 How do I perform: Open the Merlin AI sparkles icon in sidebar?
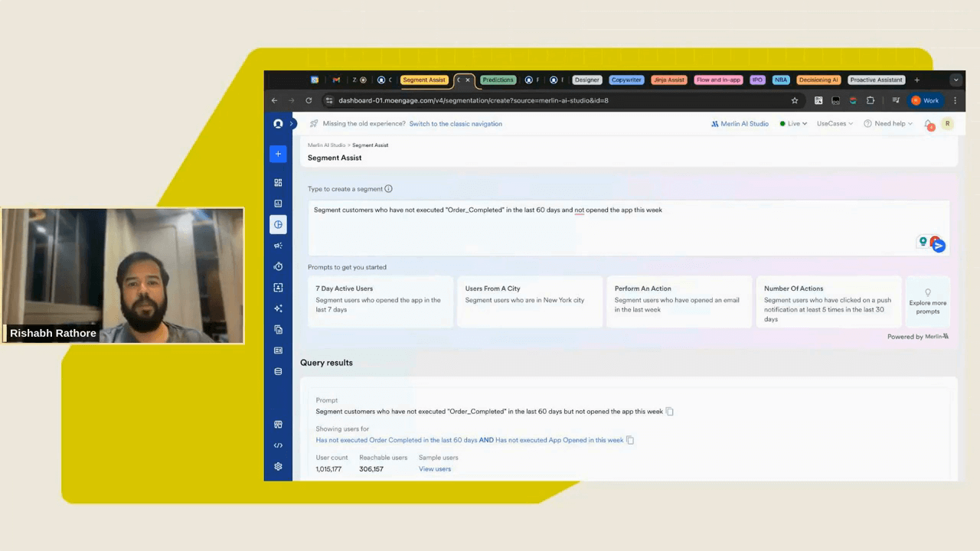pyautogui.click(x=278, y=308)
